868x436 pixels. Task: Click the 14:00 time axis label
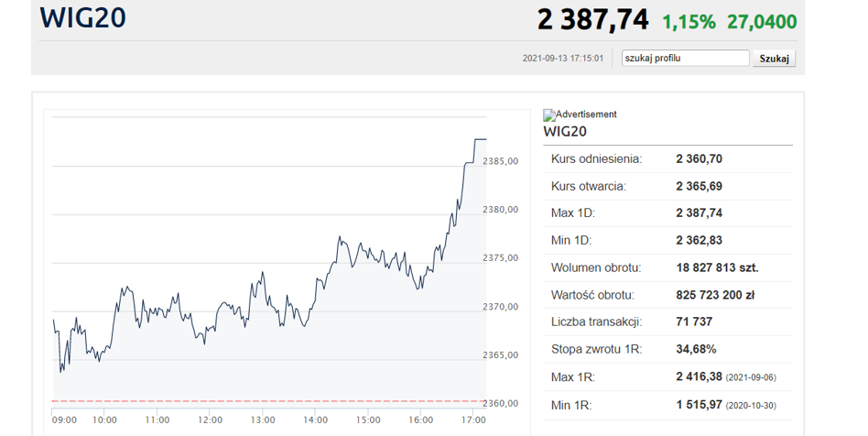[x=315, y=420]
